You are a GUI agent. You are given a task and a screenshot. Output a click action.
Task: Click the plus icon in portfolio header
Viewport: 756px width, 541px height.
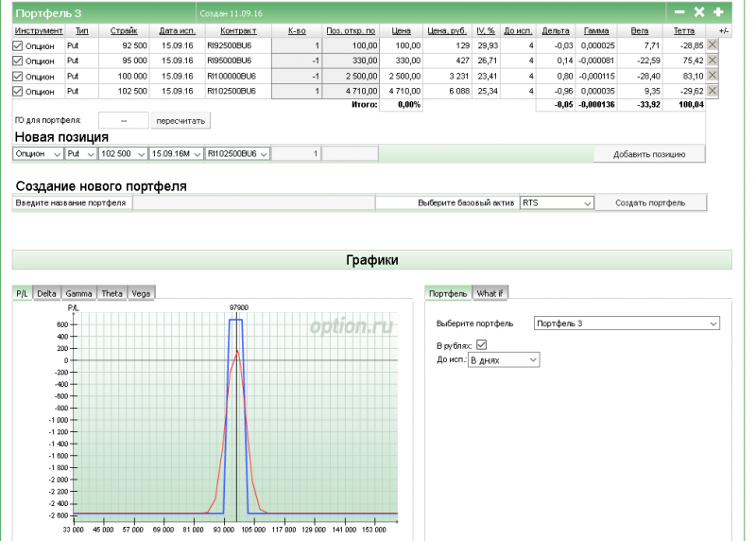(x=718, y=12)
